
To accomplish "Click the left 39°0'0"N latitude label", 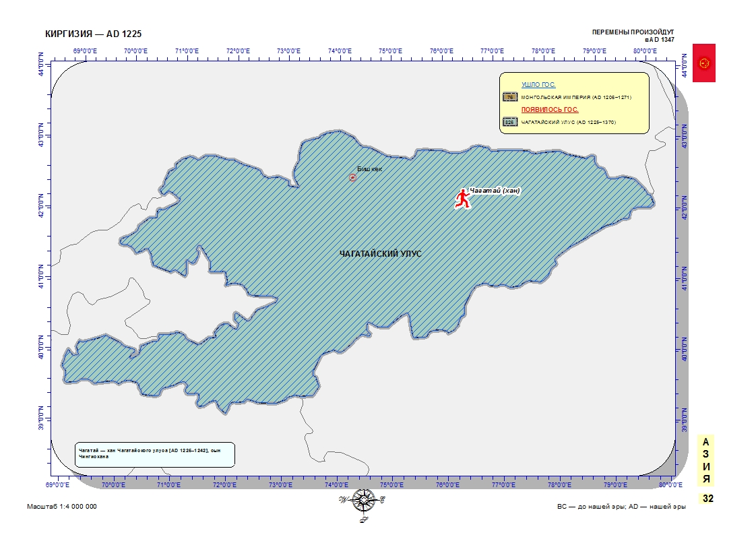I will (x=42, y=418).
